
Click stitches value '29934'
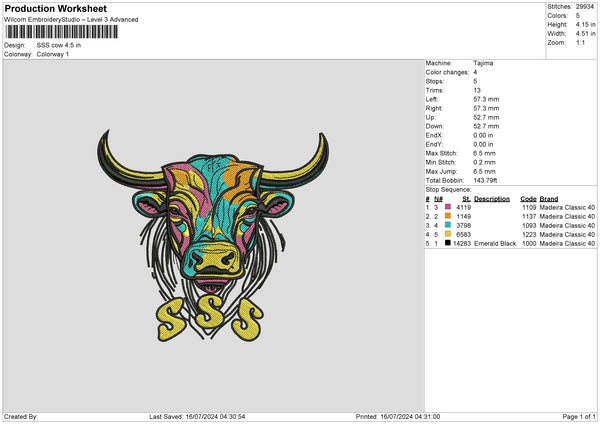pos(585,7)
